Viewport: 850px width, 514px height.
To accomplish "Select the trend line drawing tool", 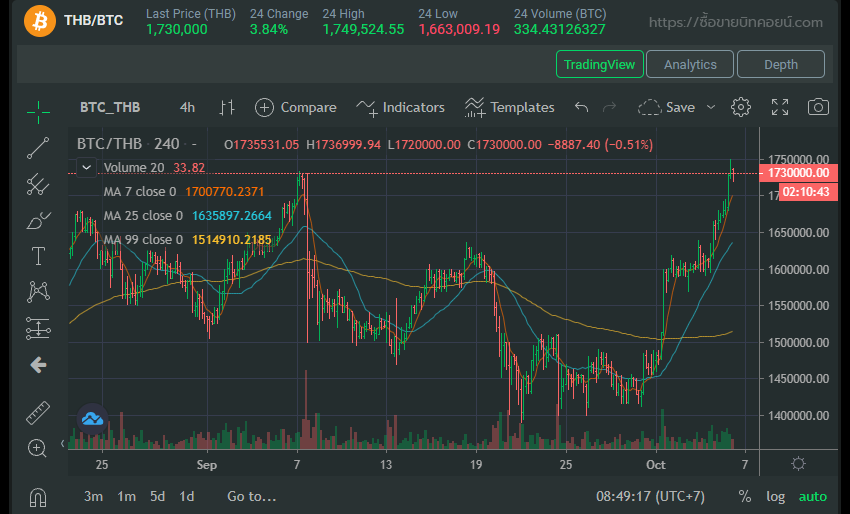I will coord(38,148).
